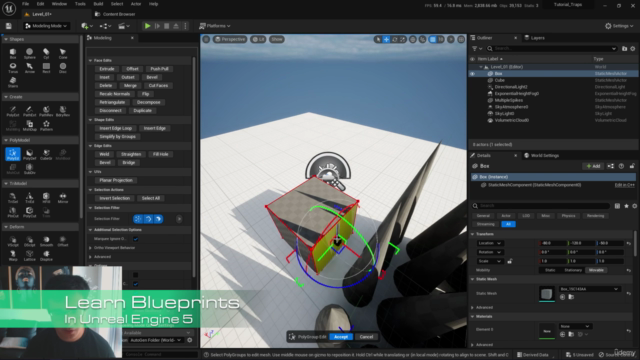Select the Mirror tool in TriModel
The image size is (640, 360).
click(62, 198)
